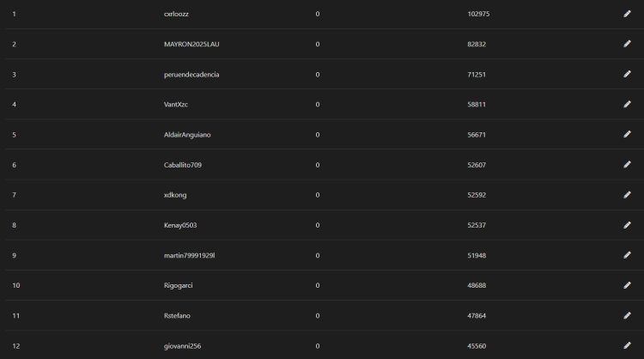Select username cxrloozz
The image size is (644, 359).
pos(176,14)
